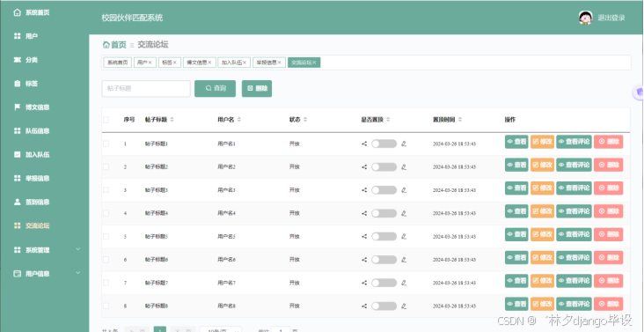Viewport: 644px width, 332px height.
Task: Click share icon in row 帖子标题3
Action: [x=364, y=190]
